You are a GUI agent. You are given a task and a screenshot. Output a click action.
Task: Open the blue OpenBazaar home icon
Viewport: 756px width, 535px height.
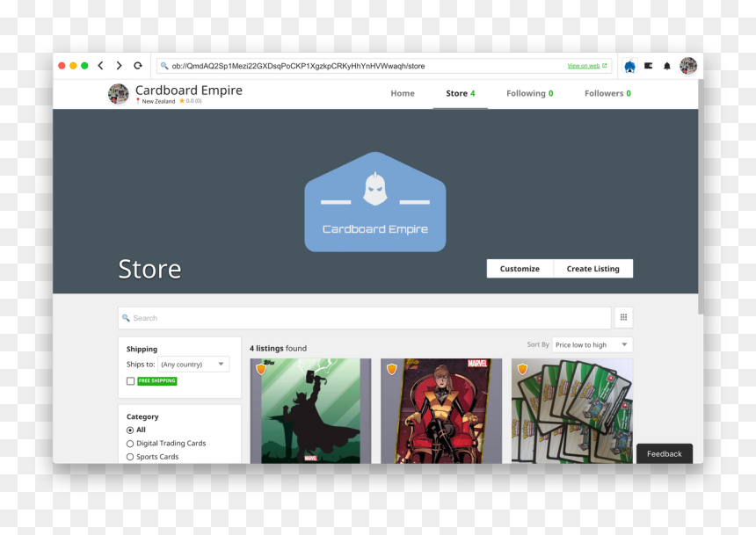click(x=629, y=66)
